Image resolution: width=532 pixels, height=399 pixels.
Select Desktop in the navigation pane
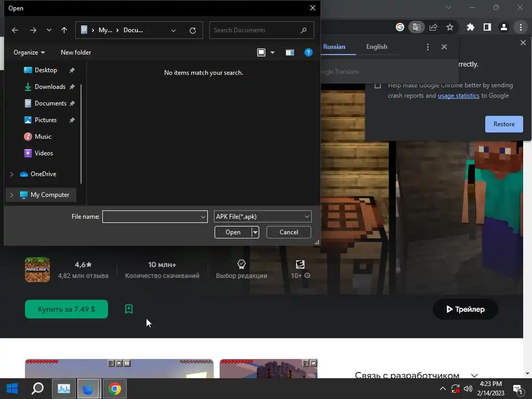tap(46, 70)
